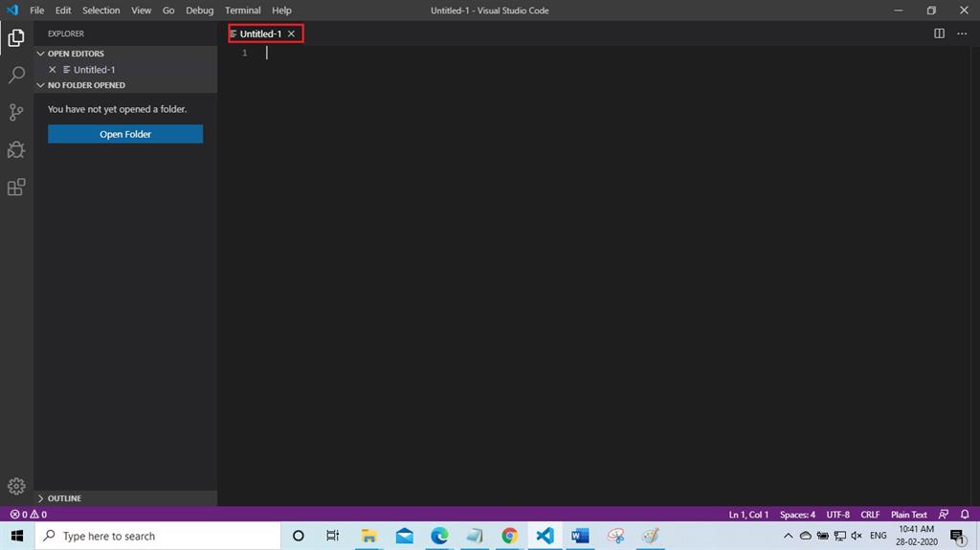Launch Microsoft Edge from the taskbar
Screen dimensions: 980x550
(x=439, y=536)
